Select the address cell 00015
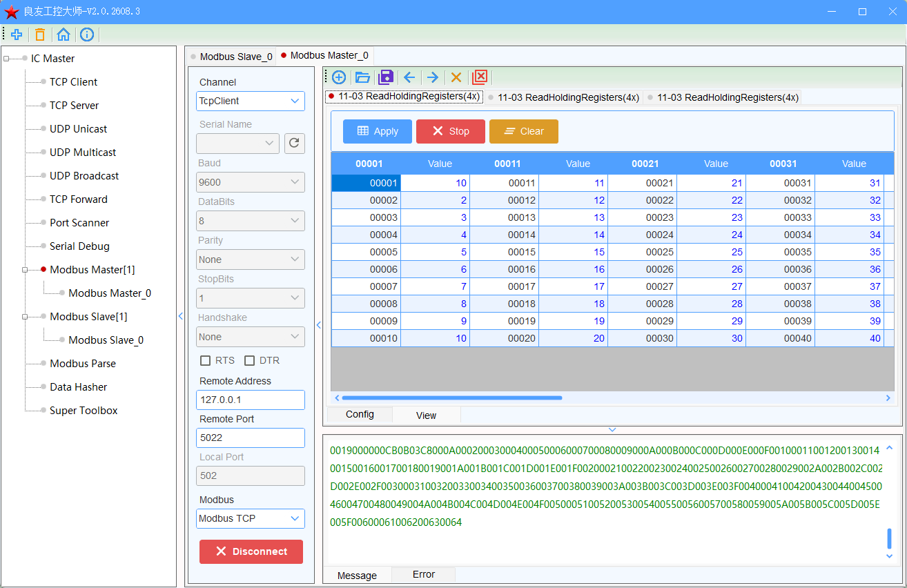This screenshot has height=588, width=907. tap(505, 252)
